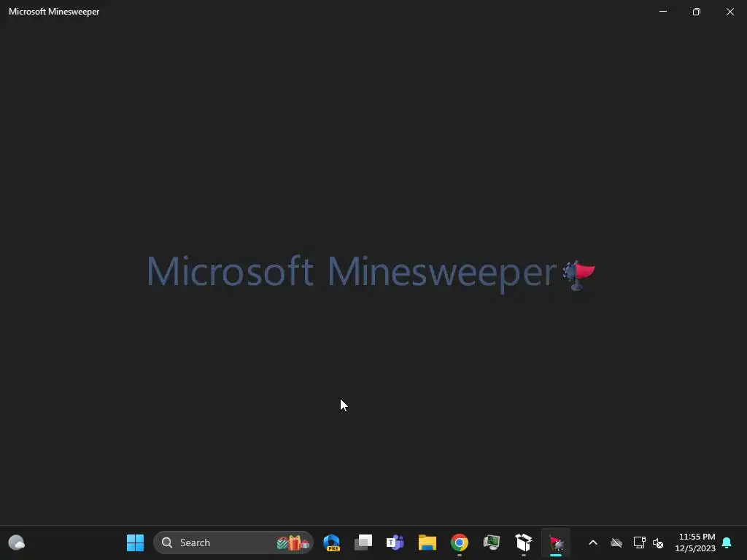Click the taskbar Search box

click(x=233, y=542)
